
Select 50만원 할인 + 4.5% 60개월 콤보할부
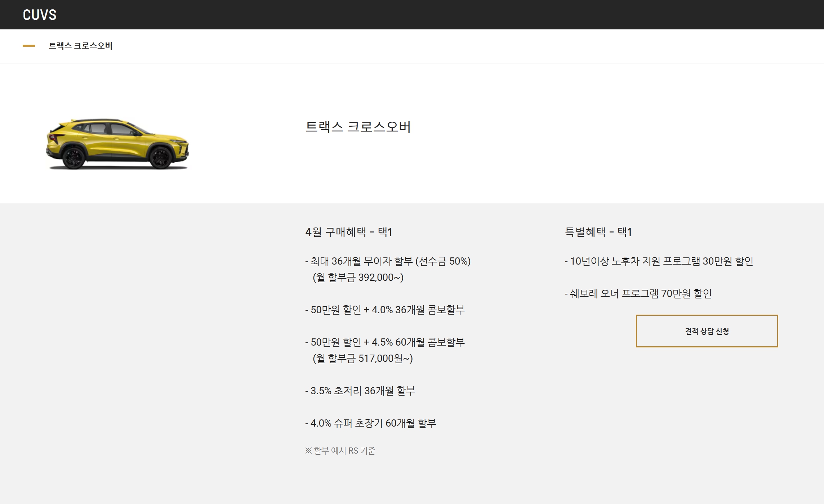pos(385,342)
